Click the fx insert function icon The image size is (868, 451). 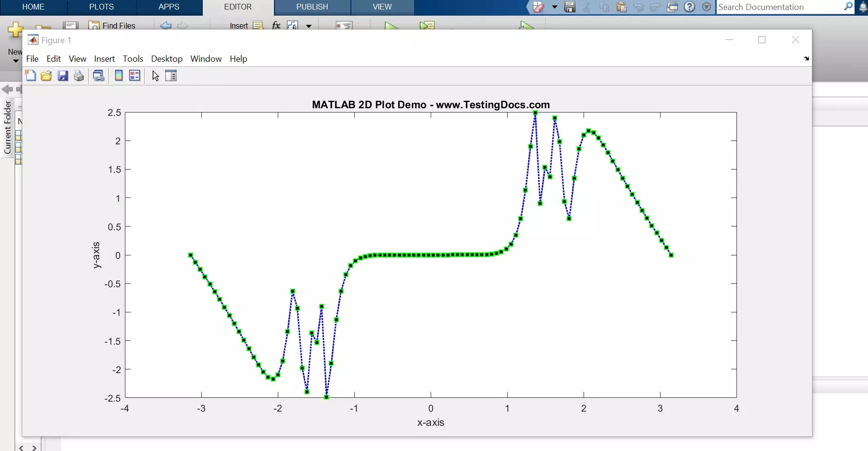[276, 25]
